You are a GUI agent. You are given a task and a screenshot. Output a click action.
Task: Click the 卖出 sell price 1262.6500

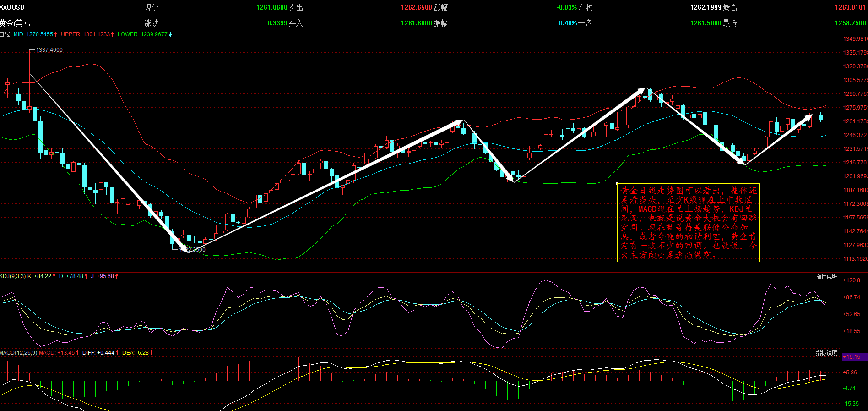(416, 7)
